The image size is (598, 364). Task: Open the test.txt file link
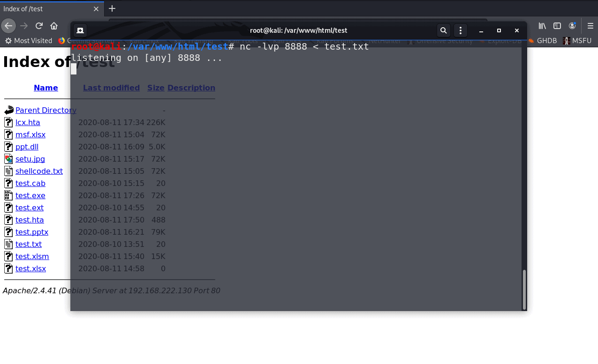29,244
